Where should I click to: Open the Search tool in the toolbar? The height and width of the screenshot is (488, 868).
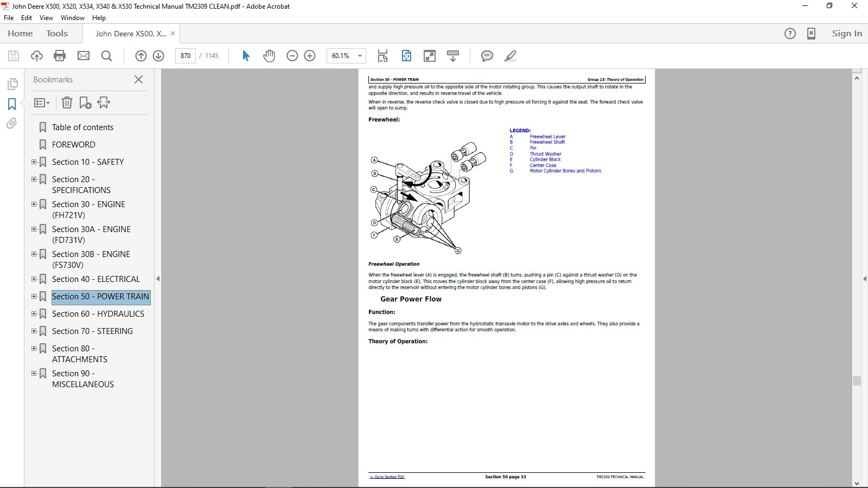click(x=106, y=56)
